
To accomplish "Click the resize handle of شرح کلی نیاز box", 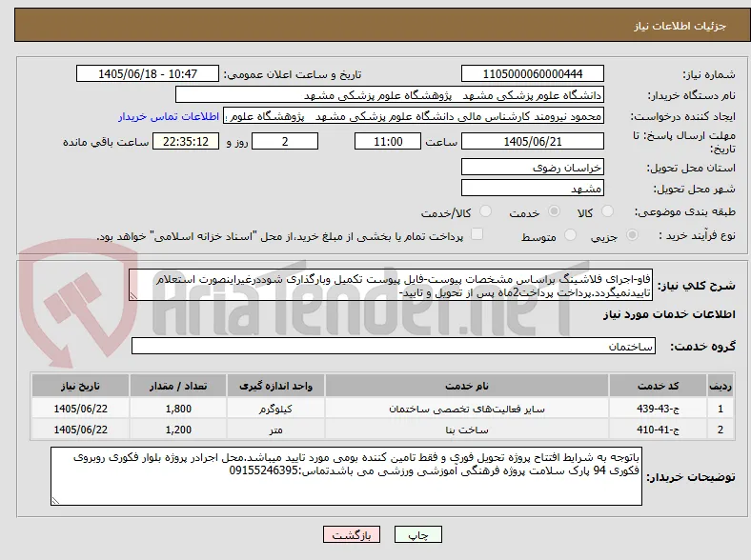I will [x=133, y=296].
